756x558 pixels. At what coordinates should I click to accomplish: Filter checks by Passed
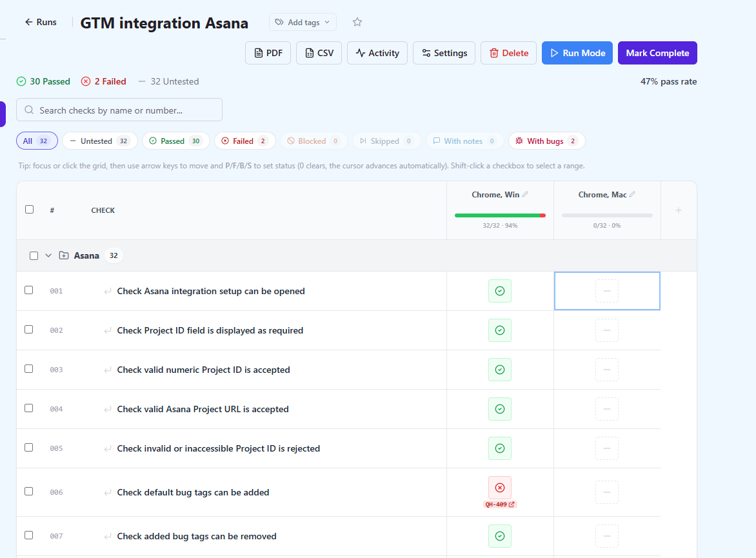click(x=176, y=141)
